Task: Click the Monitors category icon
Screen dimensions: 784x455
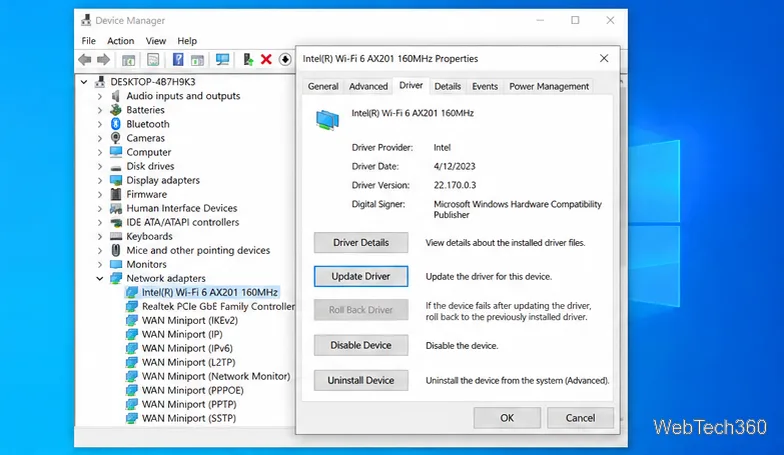Action: coord(116,264)
